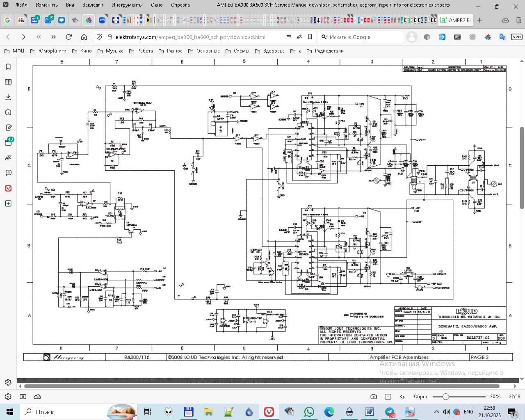Capture page with the camera icon
This screenshot has height=420, width=525.
373,397
